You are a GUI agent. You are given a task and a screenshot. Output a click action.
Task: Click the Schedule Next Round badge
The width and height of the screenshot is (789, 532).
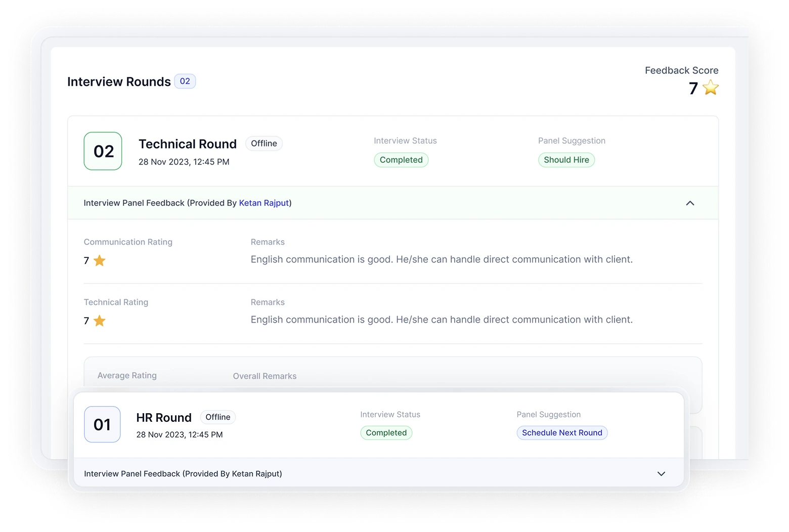tap(562, 433)
